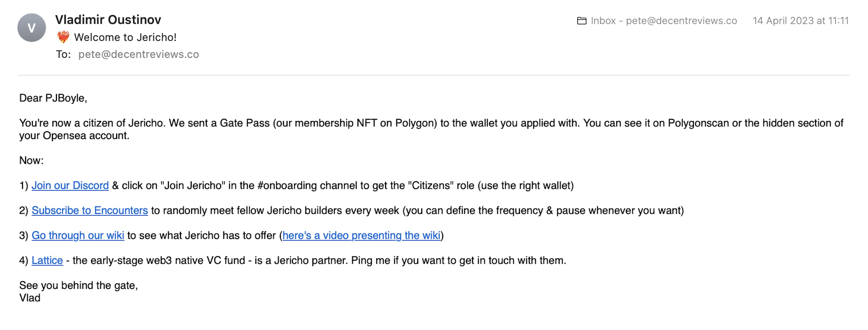The image size is (868, 330).
Task: Select the subject line Welcome to Jericho!
Action: tap(125, 37)
